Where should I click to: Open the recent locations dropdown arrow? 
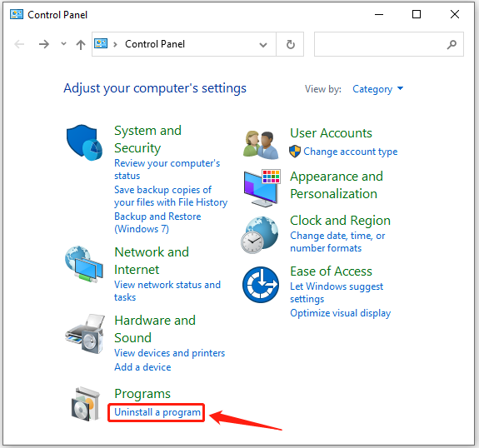[x=63, y=43]
